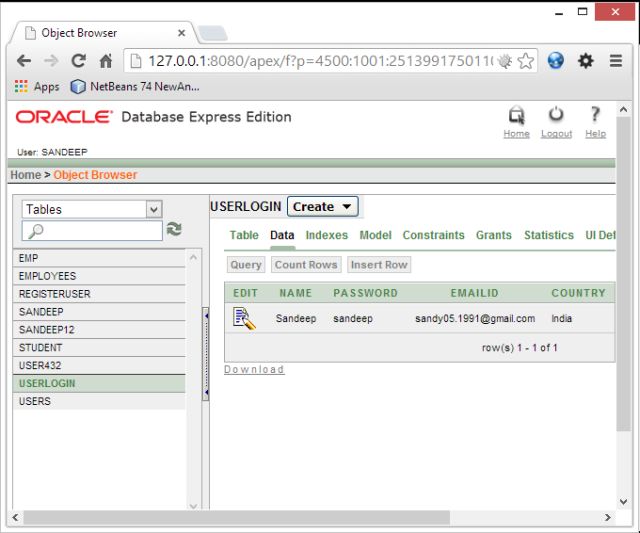Click the globe extension icon
The height and width of the screenshot is (533, 640).
[556, 61]
